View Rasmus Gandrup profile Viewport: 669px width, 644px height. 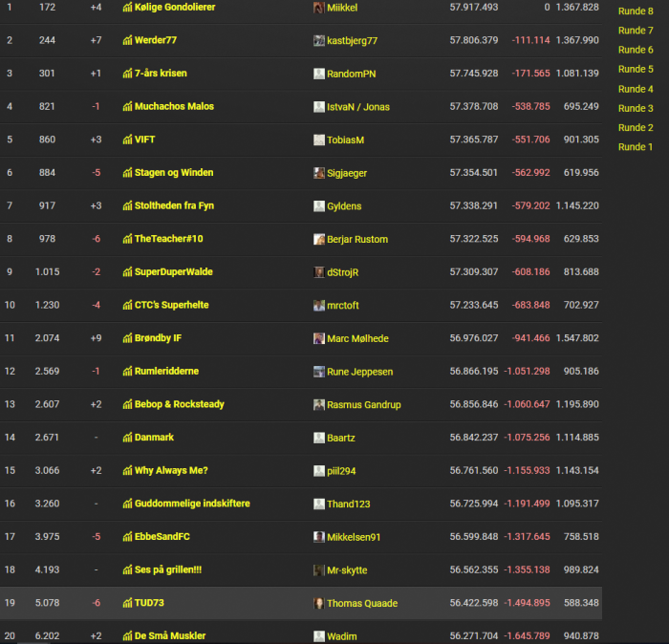click(364, 405)
